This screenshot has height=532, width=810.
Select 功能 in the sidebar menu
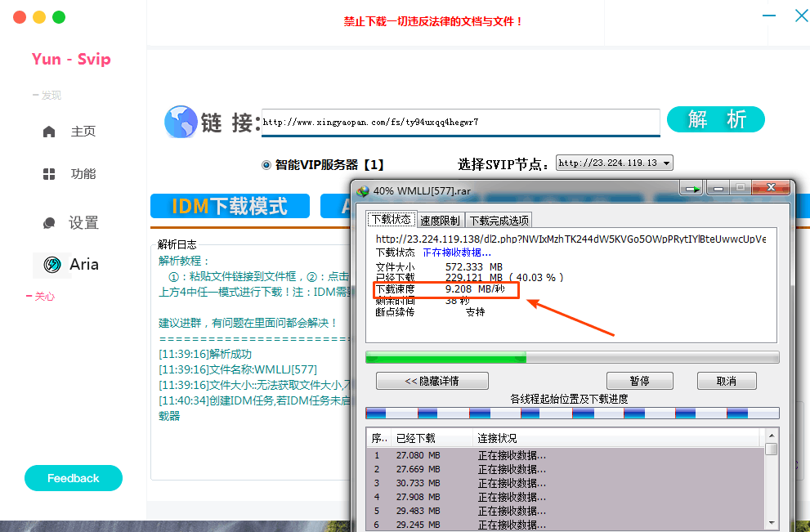(83, 174)
